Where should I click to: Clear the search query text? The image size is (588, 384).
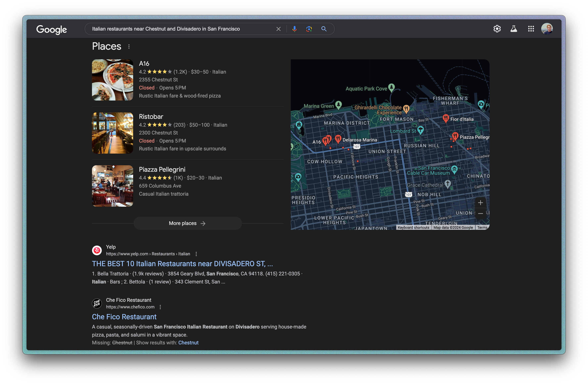278,29
